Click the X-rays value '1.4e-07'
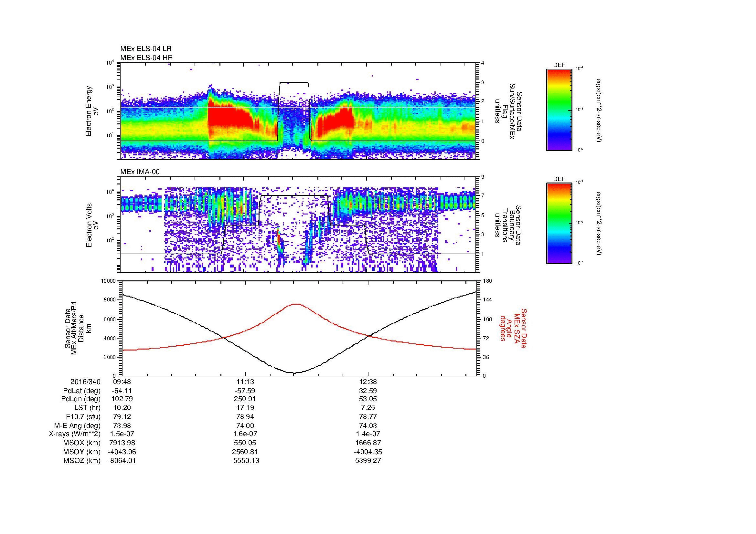The image size is (756, 534). (x=368, y=434)
